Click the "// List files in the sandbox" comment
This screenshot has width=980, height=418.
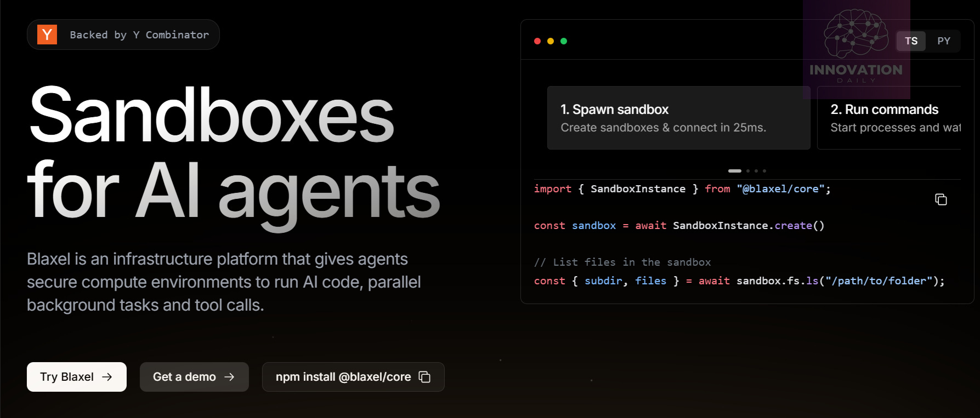(x=622, y=262)
